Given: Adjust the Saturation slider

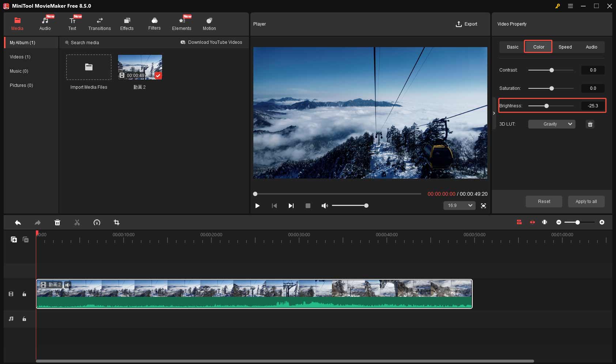Looking at the screenshot, I should [551, 88].
